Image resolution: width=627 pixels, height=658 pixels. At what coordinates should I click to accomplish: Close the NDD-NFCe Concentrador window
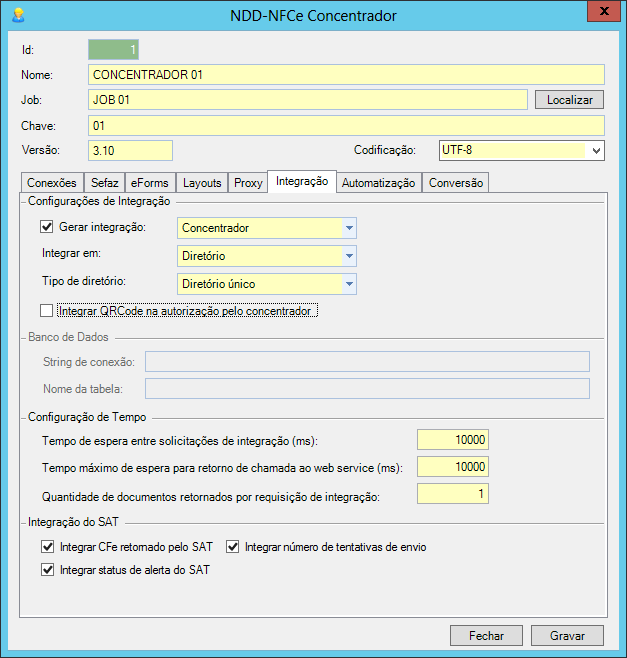tap(600, 14)
